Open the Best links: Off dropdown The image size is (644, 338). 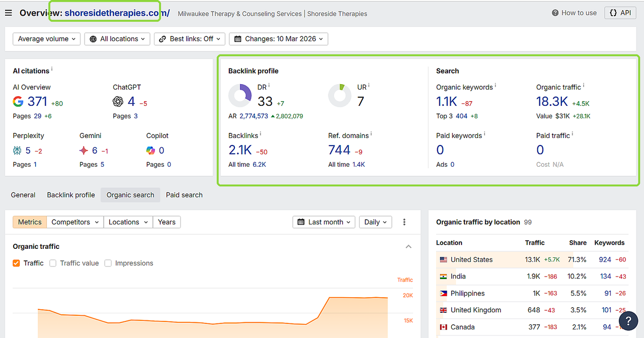(x=189, y=39)
